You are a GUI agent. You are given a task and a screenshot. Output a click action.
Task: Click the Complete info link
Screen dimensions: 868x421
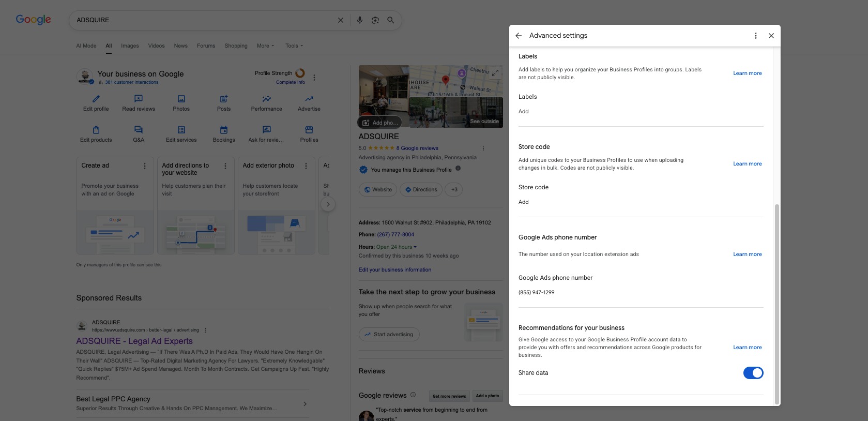(291, 82)
